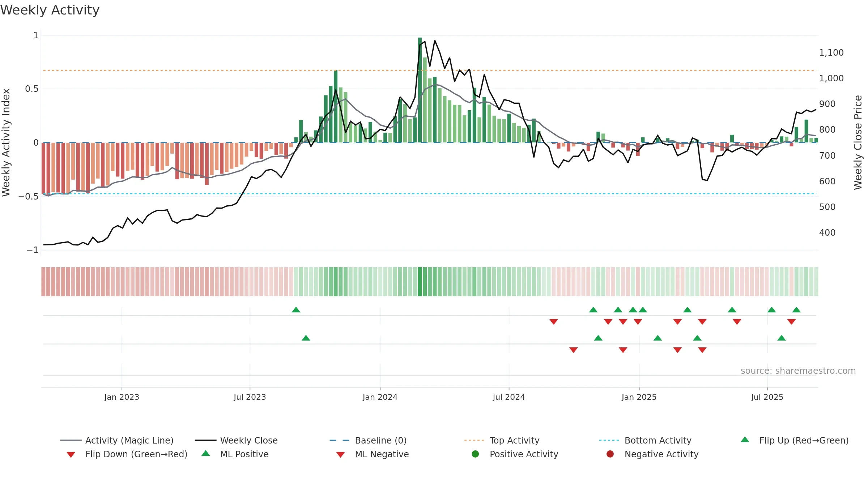Click the last flip-down marker in Aug 2025
Viewport: 868px width, 488px height.
791,322
